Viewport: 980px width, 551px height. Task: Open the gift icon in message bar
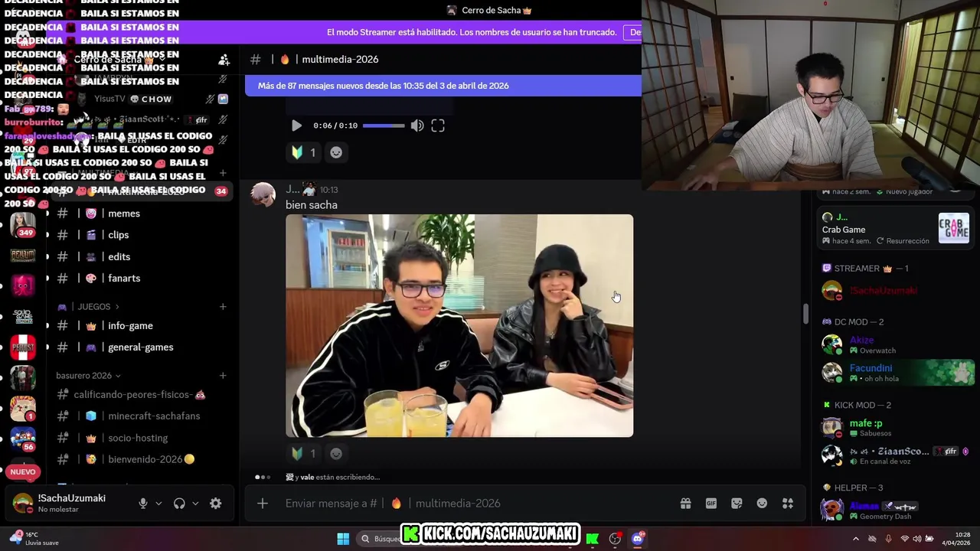pyautogui.click(x=685, y=503)
